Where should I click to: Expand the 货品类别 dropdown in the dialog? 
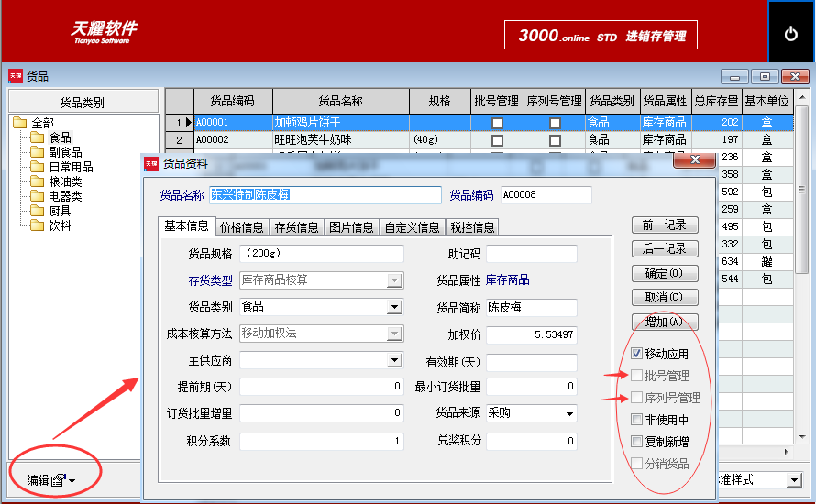394,307
